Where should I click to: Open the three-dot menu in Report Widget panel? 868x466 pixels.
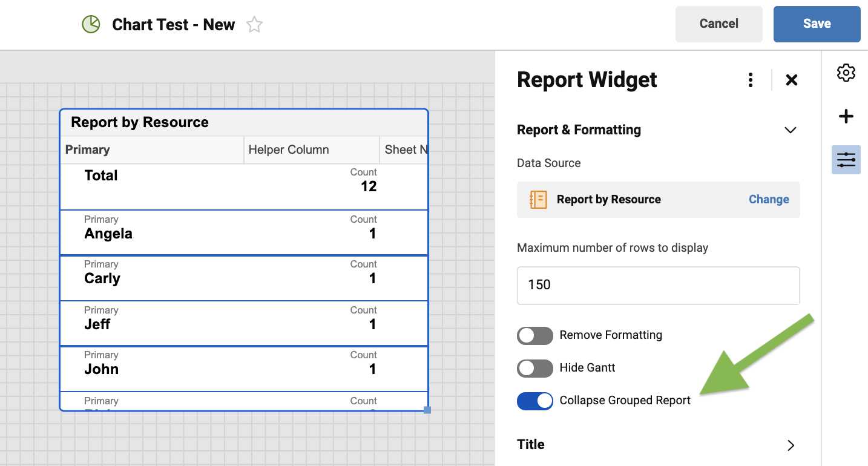coord(750,79)
